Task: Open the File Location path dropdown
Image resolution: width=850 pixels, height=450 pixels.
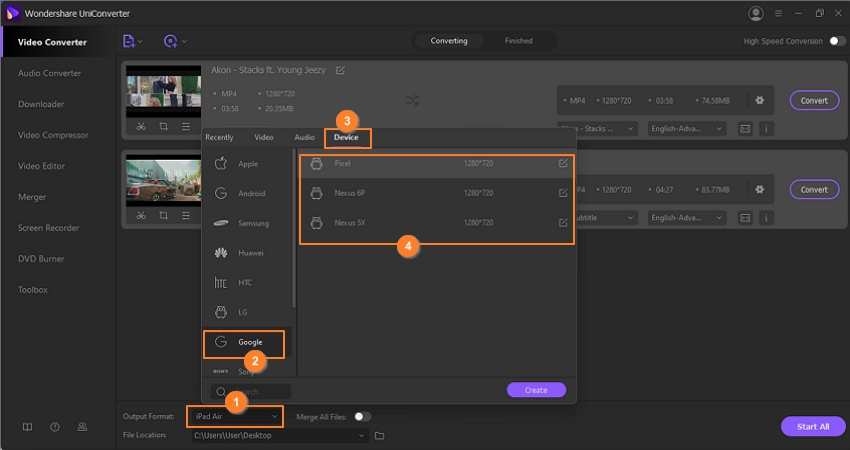Action: pyautogui.click(x=279, y=435)
